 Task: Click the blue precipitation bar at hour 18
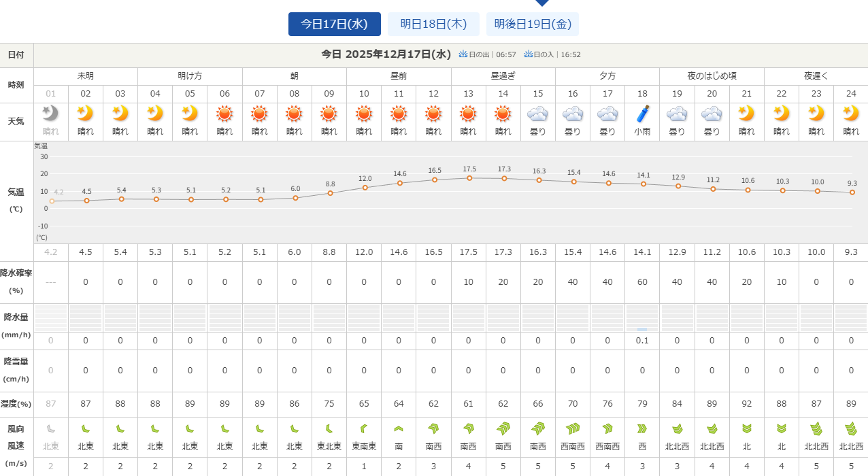point(642,329)
